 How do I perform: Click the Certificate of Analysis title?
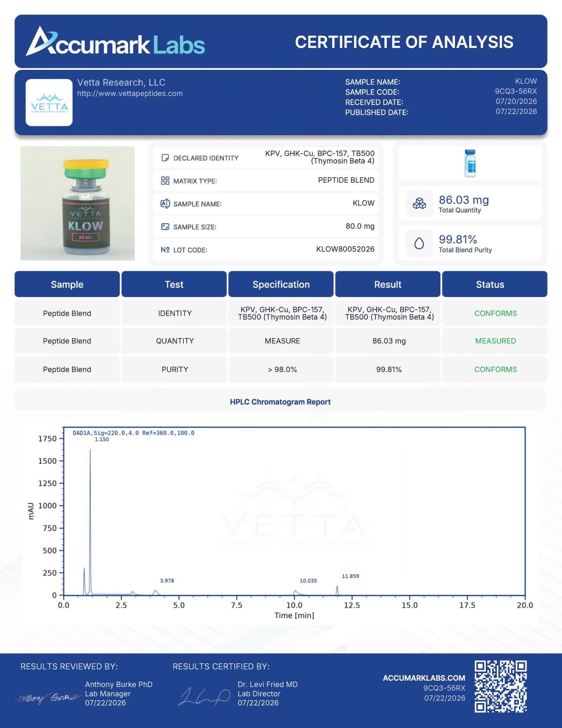[x=404, y=42]
